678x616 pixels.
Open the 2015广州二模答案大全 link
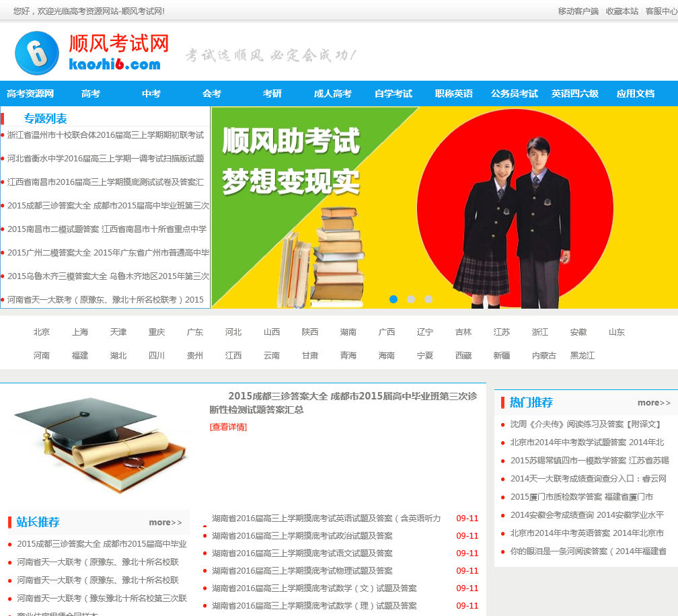108,252
